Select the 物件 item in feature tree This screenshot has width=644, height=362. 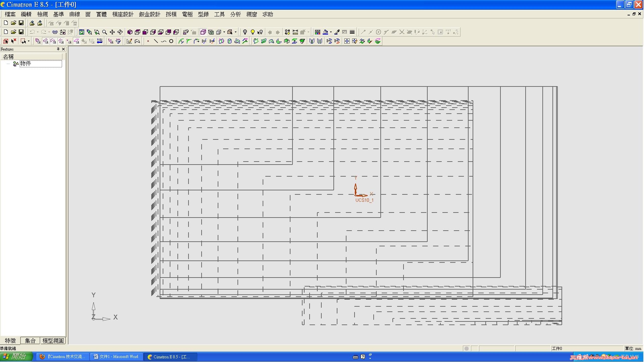tap(25, 63)
